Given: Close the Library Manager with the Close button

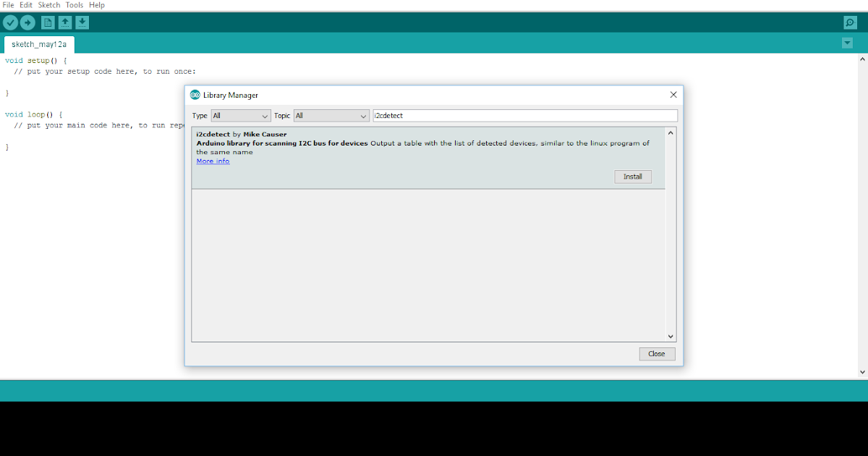Looking at the screenshot, I should [656, 353].
